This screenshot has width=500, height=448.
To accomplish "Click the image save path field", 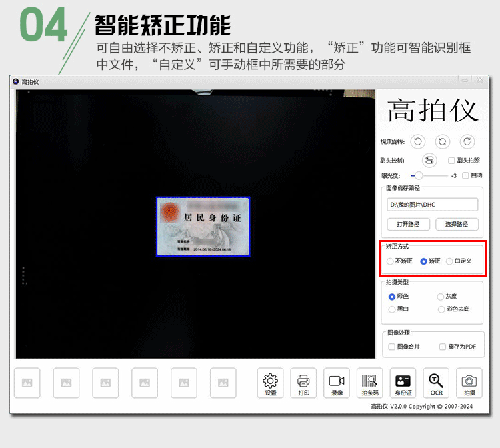I will (432, 205).
